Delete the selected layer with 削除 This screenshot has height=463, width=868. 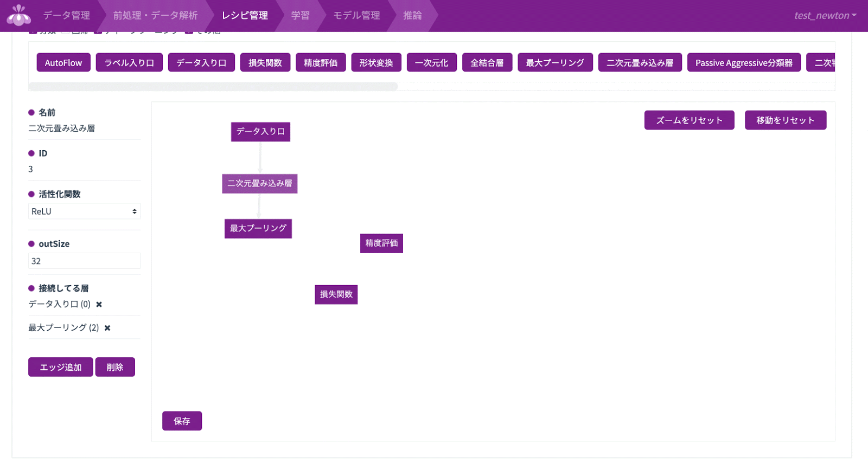[x=115, y=367]
